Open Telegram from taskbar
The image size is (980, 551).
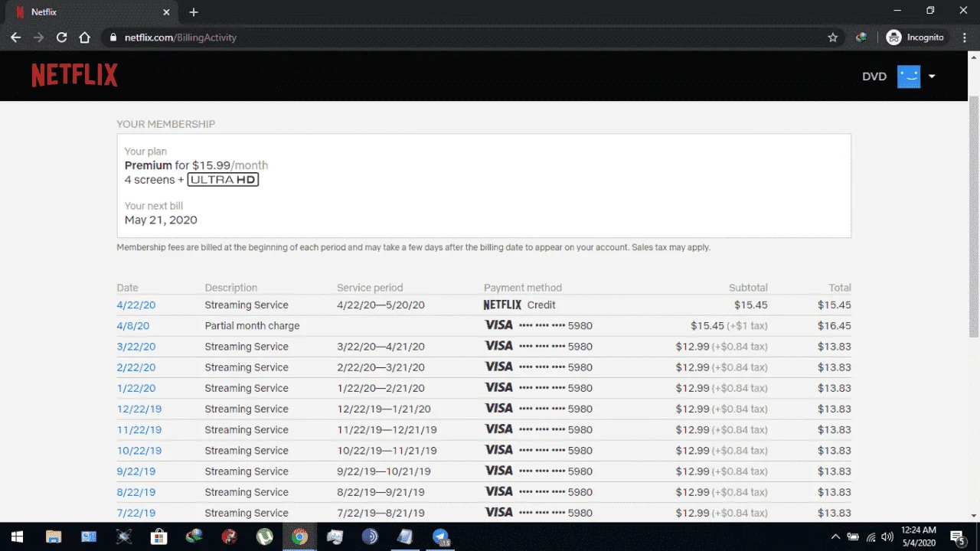(441, 536)
